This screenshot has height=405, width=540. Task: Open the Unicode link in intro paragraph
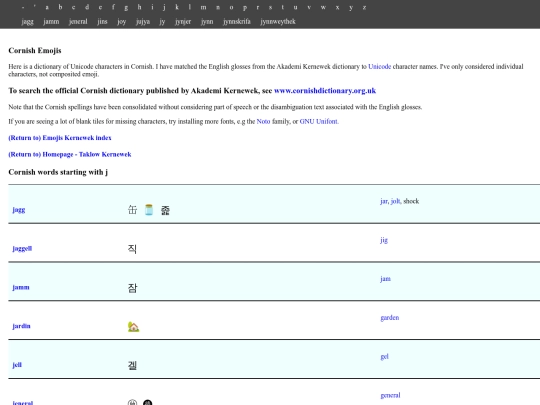pos(380,66)
